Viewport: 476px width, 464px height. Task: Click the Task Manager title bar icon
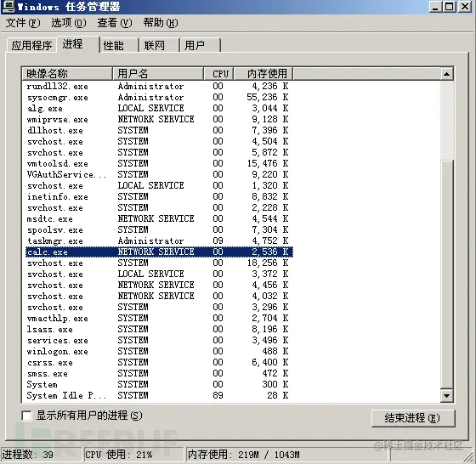[x=8, y=7]
